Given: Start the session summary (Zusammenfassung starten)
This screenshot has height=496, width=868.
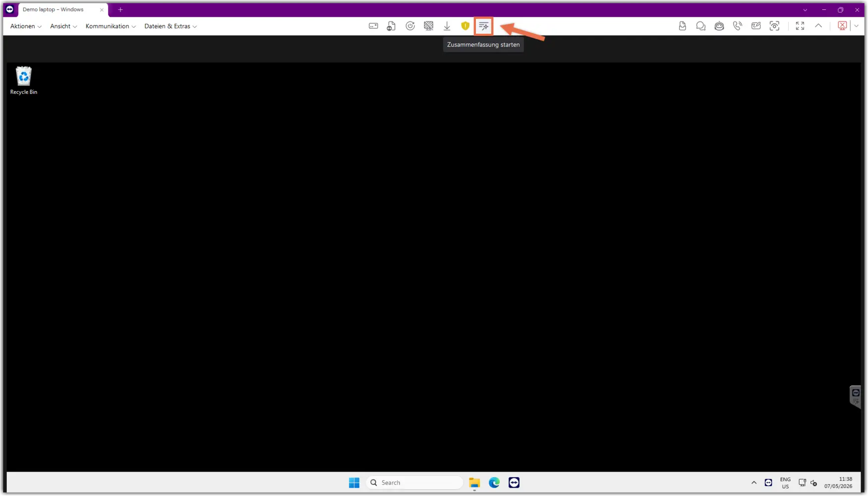Looking at the screenshot, I should [484, 26].
